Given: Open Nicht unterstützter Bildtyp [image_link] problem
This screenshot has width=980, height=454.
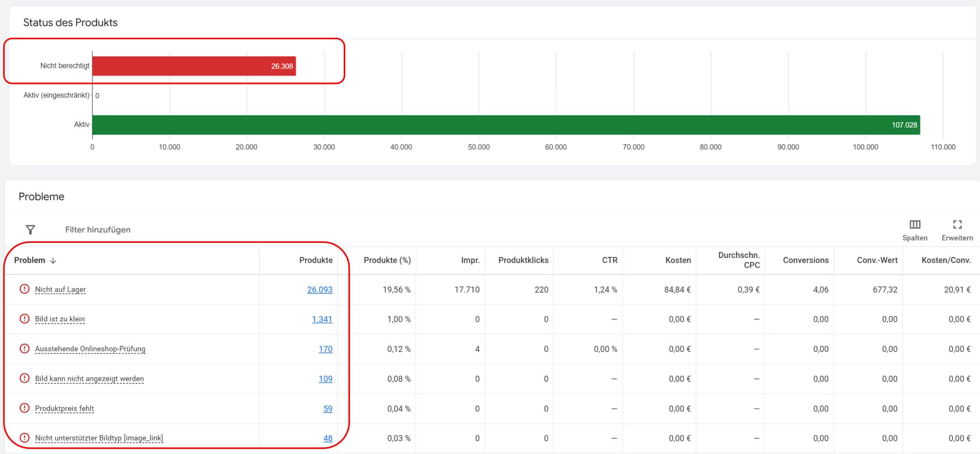Looking at the screenshot, I should click(99, 438).
